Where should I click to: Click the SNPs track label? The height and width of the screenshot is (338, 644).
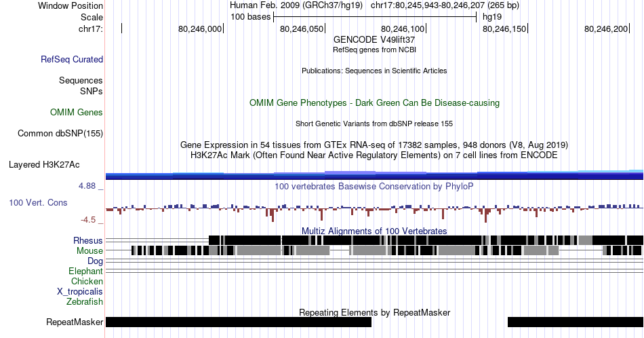point(92,91)
